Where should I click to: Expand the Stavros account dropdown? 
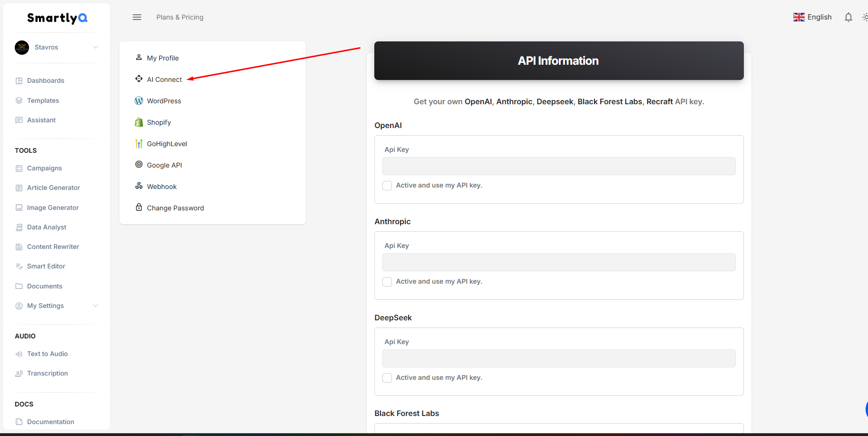pyautogui.click(x=96, y=47)
